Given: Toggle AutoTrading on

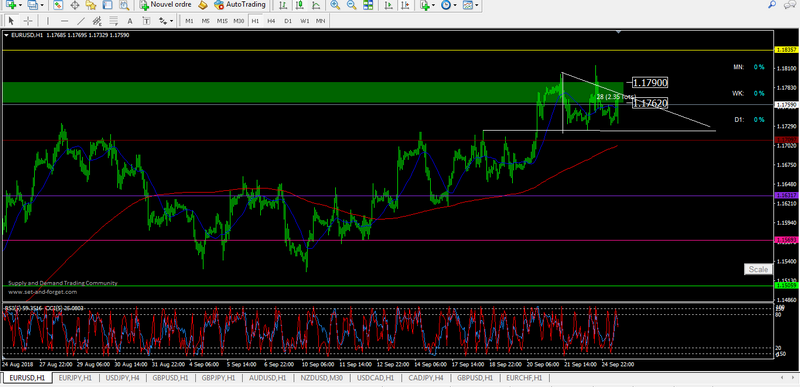Looking at the screenshot, I should coord(240,5).
